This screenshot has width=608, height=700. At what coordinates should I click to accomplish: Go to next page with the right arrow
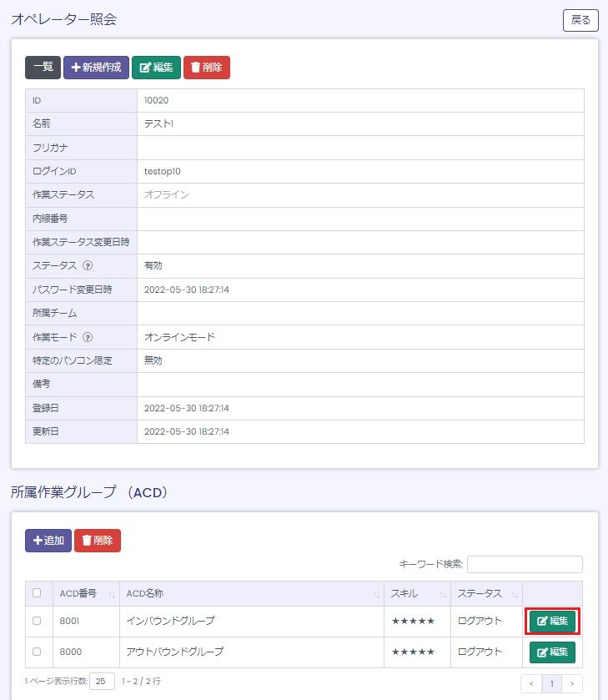pyautogui.click(x=572, y=684)
